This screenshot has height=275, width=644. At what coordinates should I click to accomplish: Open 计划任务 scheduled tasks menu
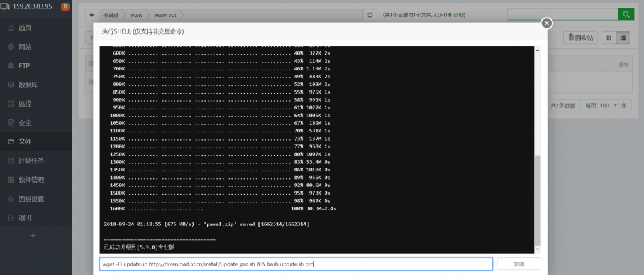point(31,161)
